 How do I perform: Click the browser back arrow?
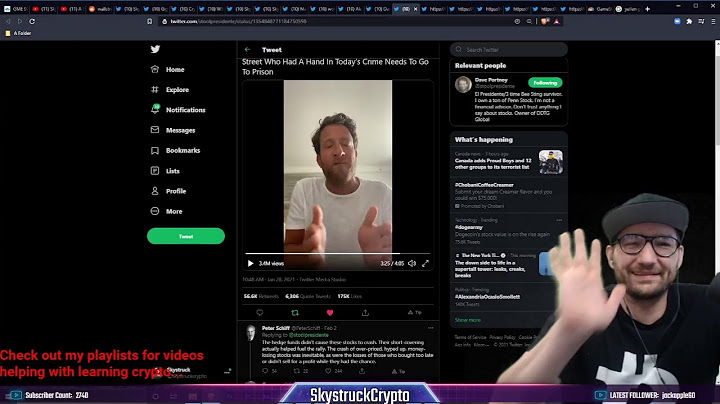[8, 21]
